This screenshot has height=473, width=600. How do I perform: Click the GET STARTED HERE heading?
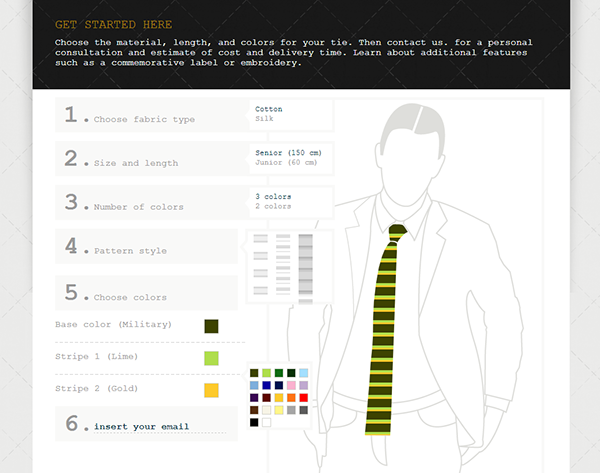tap(113, 25)
